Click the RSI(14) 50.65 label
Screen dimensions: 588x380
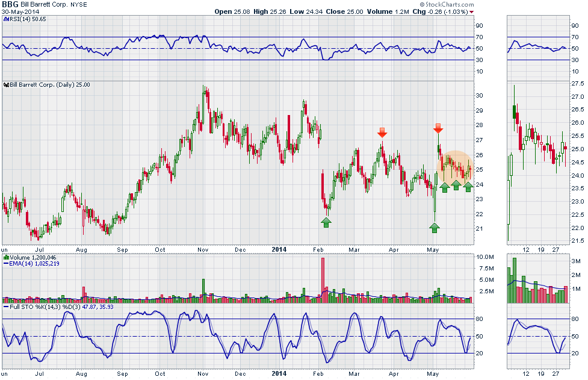pos(28,19)
